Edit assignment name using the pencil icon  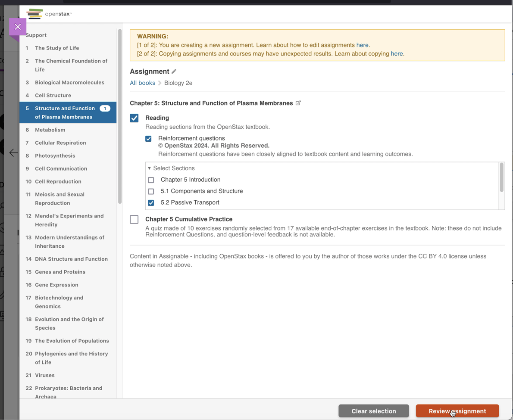174,71
